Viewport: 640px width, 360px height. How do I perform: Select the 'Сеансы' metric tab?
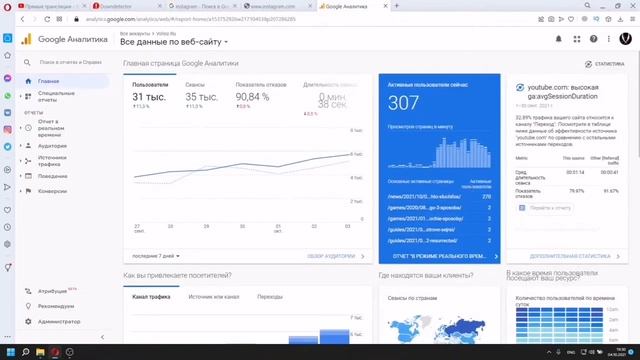tap(195, 84)
